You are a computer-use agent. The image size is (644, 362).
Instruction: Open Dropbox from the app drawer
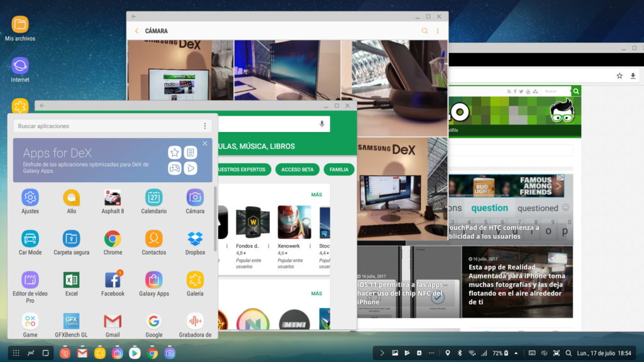point(195,238)
